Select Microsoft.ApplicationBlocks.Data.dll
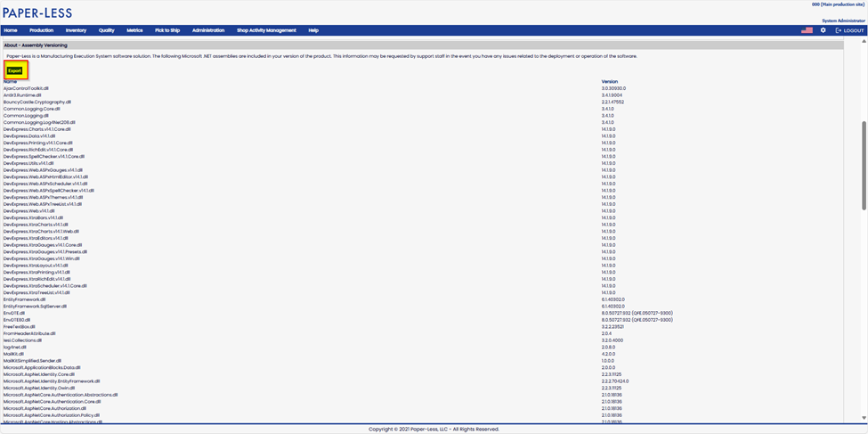The width and height of the screenshot is (868, 434). [x=42, y=367]
